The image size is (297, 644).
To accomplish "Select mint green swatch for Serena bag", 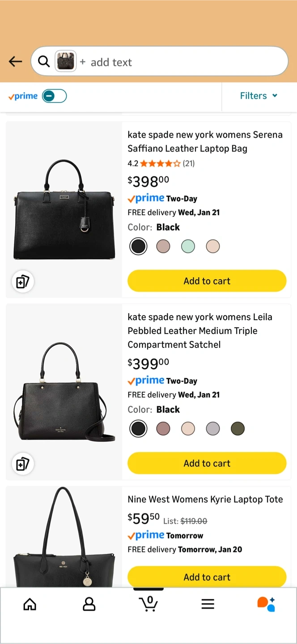I will 188,246.
